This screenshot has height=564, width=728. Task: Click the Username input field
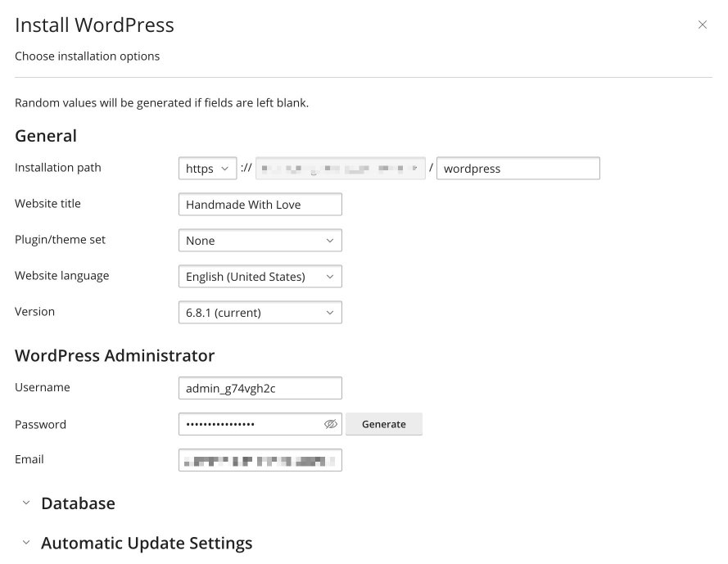point(260,388)
